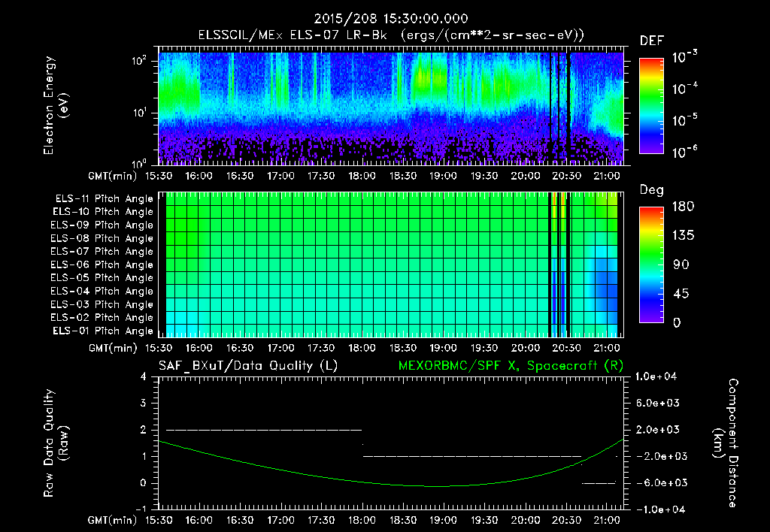The image size is (770, 532).
Task: Click the DEF colorbar heading
Action: (652, 41)
